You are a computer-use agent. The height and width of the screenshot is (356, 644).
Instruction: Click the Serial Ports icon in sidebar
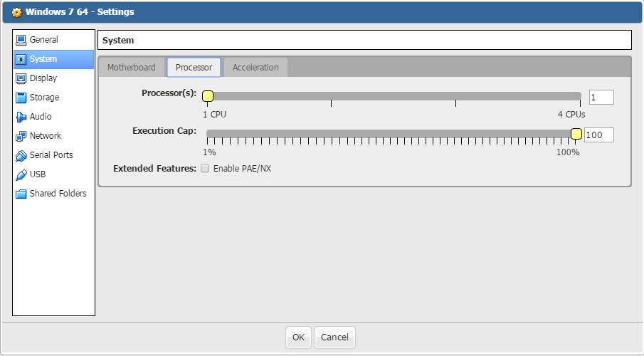point(21,155)
